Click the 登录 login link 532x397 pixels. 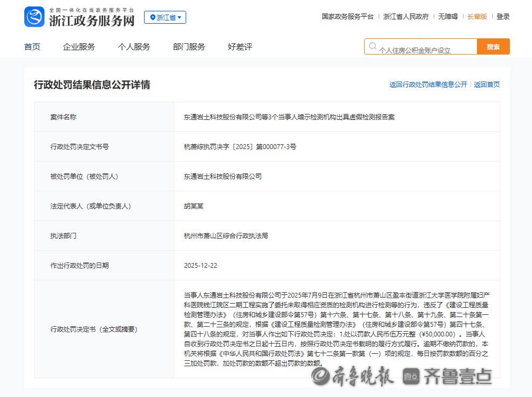click(503, 17)
